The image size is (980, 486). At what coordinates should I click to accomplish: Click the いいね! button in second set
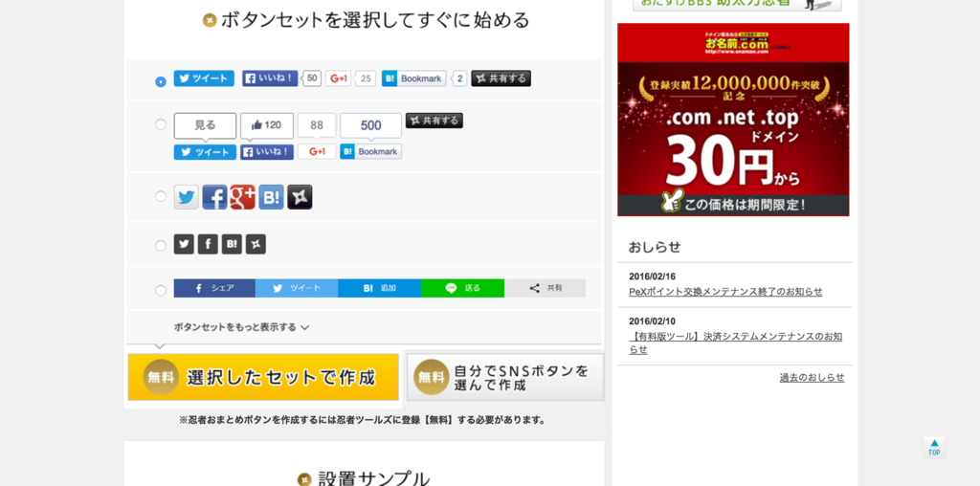point(267,152)
